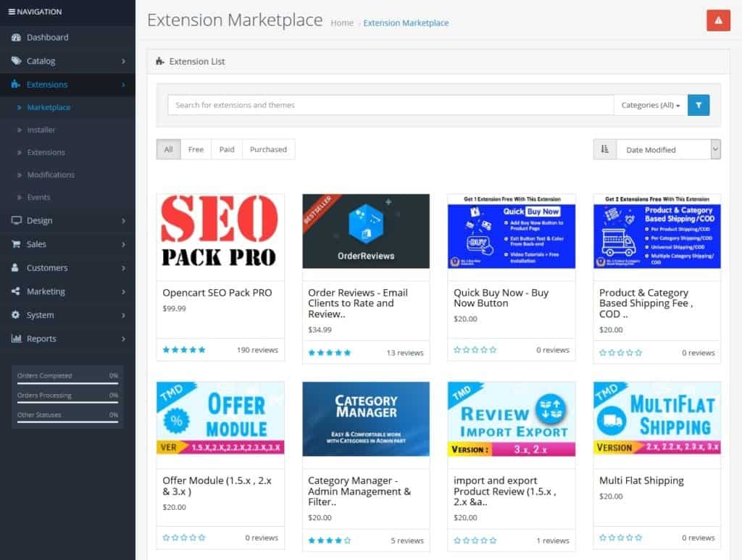Click the blue filter funnel button
Viewport: 742px width, 560px height.
[699, 105]
